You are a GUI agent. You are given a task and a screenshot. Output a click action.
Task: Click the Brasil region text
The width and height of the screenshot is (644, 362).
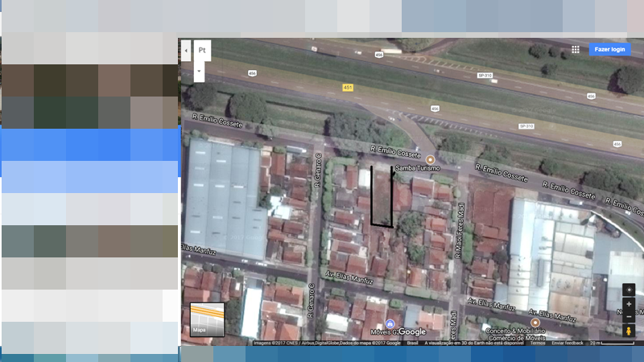click(412, 343)
